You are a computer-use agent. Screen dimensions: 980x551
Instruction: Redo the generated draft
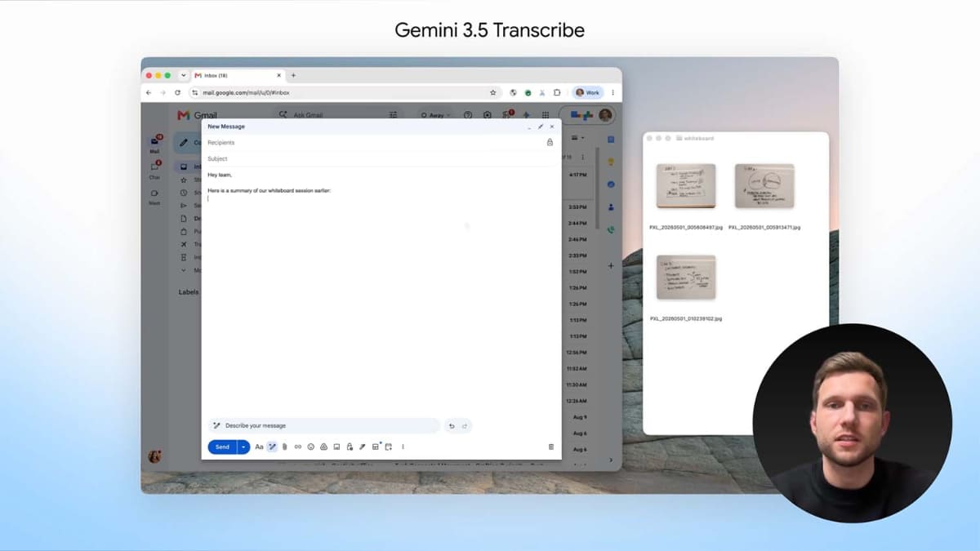[465, 426]
